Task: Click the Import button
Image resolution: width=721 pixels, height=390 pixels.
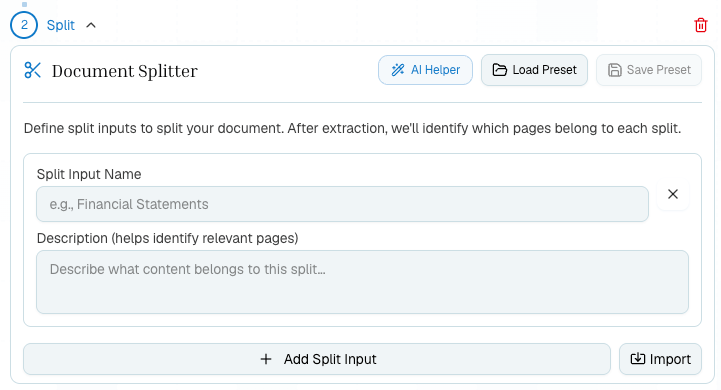Action: [660, 359]
